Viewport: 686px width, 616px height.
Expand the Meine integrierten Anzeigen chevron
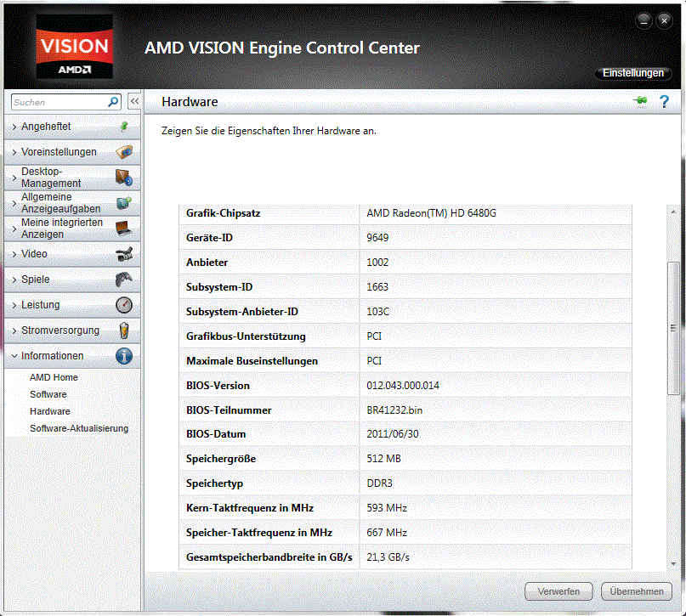pyautogui.click(x=14, y=229)
